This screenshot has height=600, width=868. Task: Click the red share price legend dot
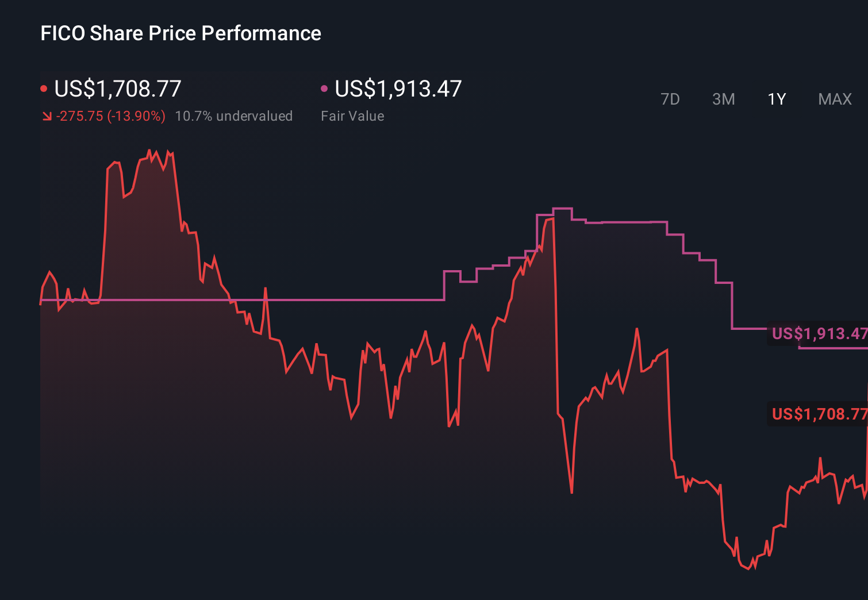point(44,89)
